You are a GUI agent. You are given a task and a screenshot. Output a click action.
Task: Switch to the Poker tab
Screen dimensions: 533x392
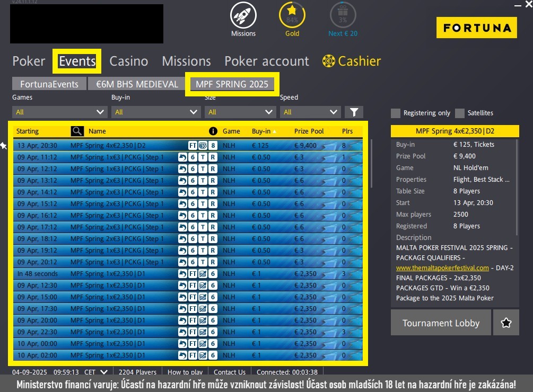click(29, 61)
